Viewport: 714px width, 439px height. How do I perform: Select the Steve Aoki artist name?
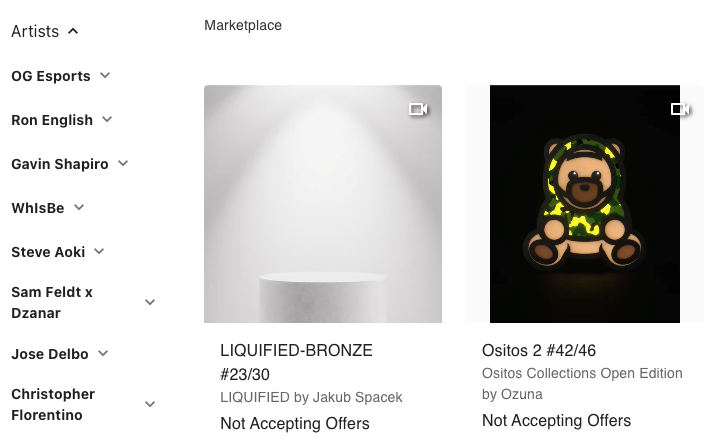click(48, 252)
